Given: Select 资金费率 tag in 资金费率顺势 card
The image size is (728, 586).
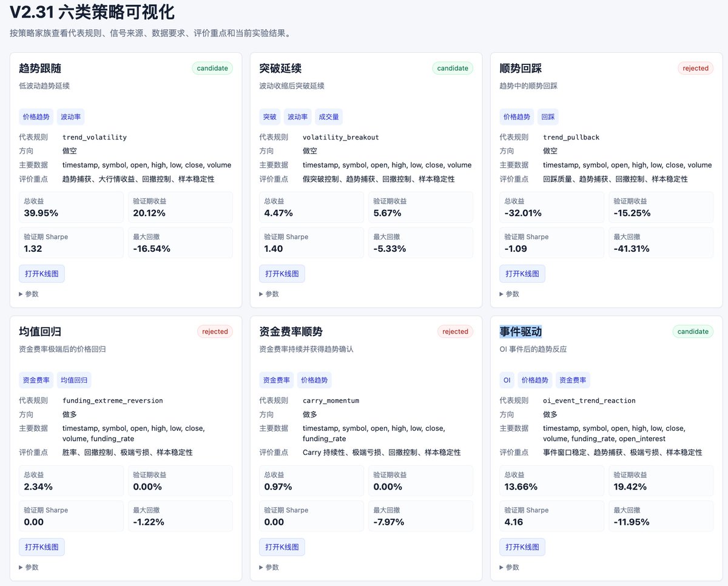Looking at the screenshot, I should coord(276,380).
